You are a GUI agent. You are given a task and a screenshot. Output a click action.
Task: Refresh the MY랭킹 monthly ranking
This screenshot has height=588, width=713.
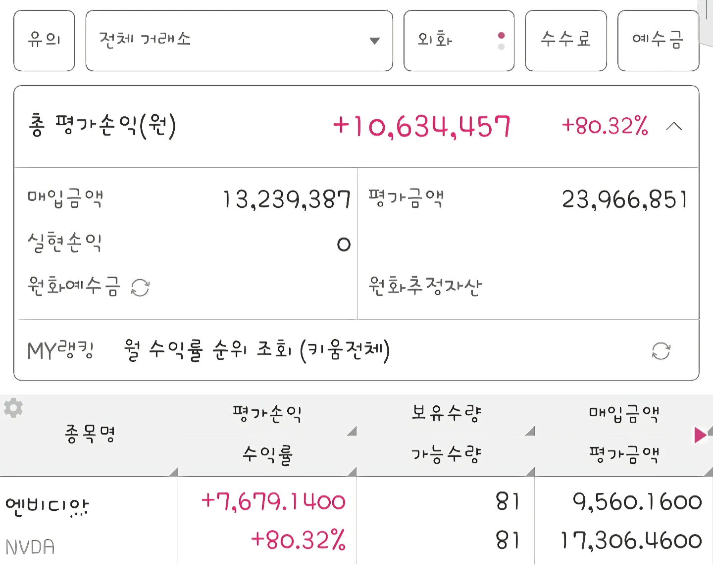pos(661,351)
